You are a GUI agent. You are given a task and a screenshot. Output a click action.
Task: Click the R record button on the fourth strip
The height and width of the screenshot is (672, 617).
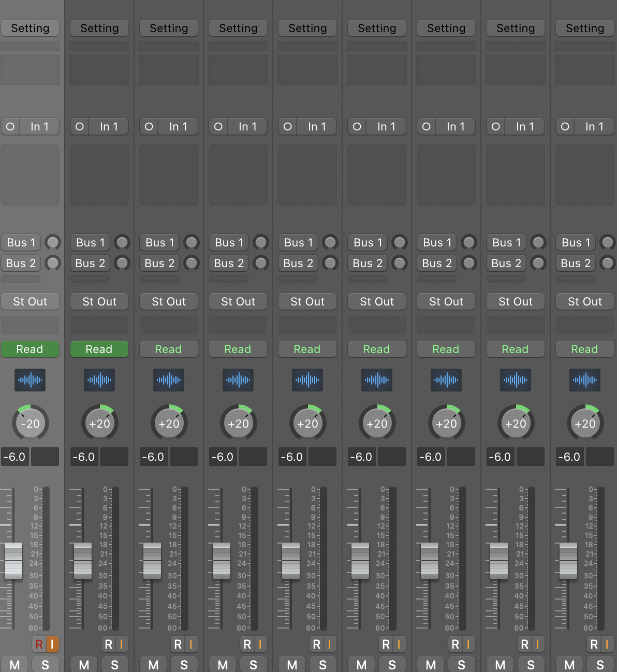247,645
